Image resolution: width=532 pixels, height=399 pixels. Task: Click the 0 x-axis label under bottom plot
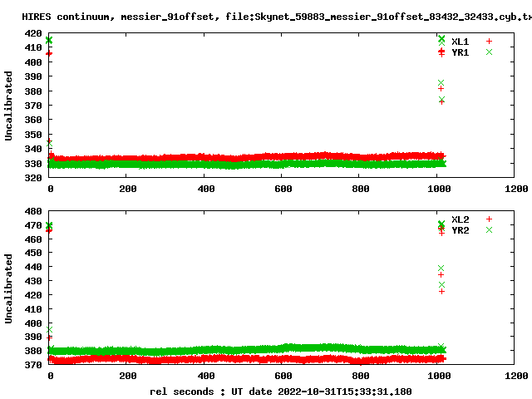pos(51,376)
